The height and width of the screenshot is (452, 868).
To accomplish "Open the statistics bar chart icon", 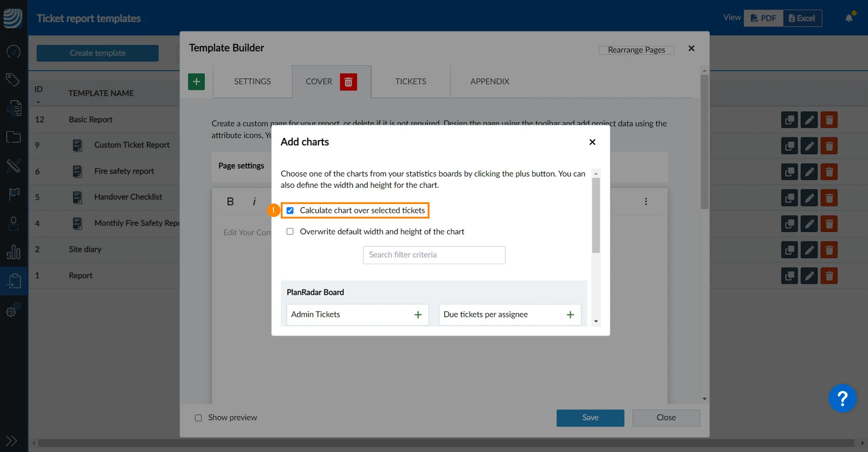I will point(14,252).
